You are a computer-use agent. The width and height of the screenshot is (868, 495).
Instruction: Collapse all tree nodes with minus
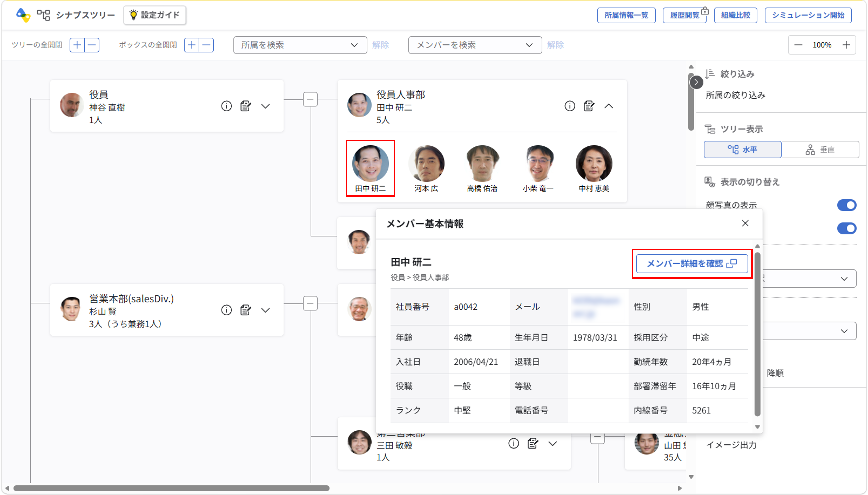(92, 45)
